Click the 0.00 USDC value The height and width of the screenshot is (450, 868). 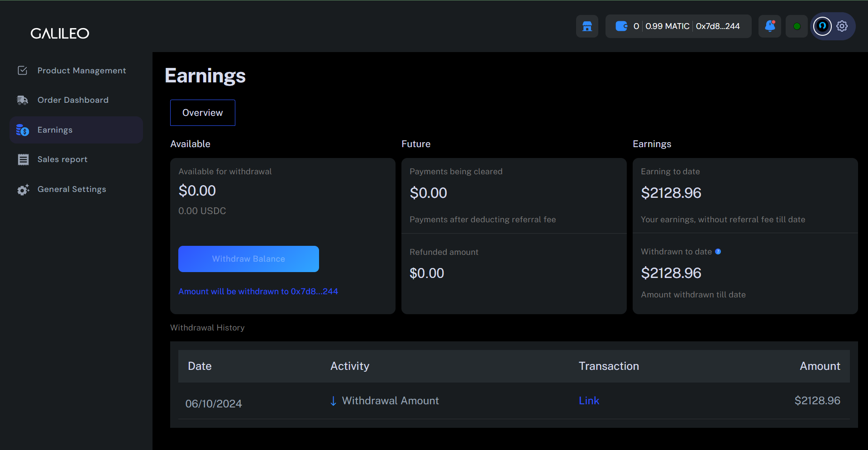click(x=202, y=211)
